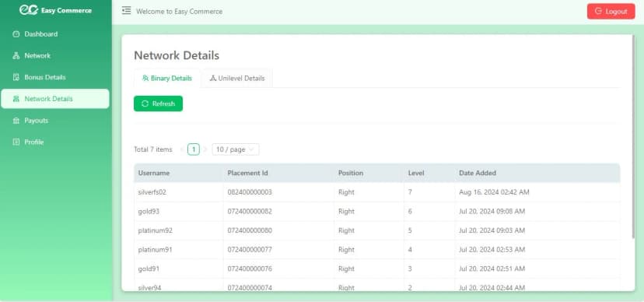Viewport: 644px width, 302px height.
Task: Switch to Unilevel Details tab
Action: pos(237,78)
